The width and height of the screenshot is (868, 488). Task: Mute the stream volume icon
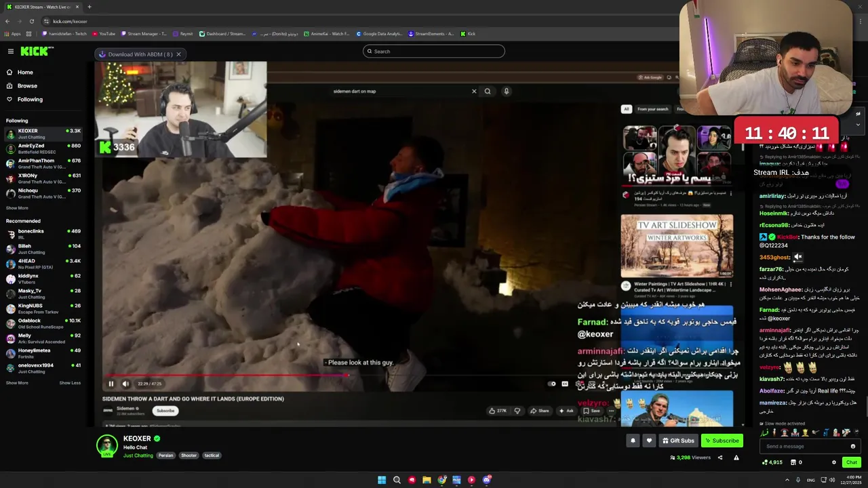(x=125, y=384)
